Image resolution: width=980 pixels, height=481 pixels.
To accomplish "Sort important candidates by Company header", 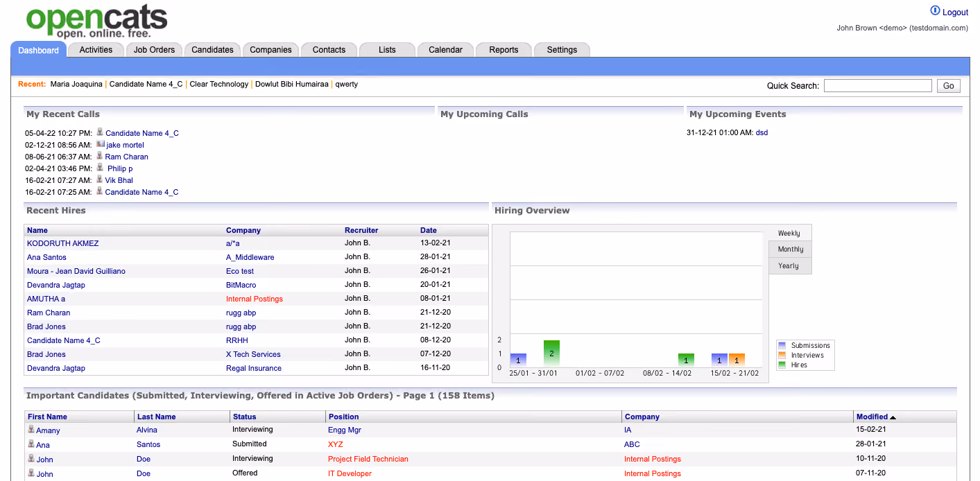I will pos(642,417).
